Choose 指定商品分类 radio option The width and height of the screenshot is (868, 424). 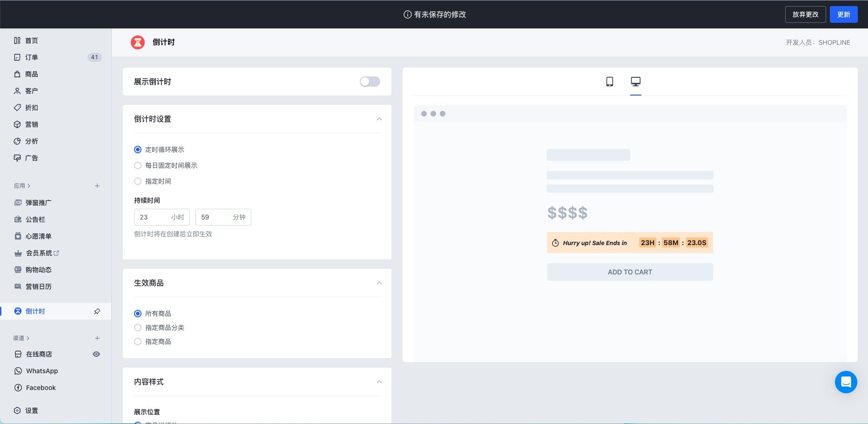pyautogui.click(x=138, y=328)
